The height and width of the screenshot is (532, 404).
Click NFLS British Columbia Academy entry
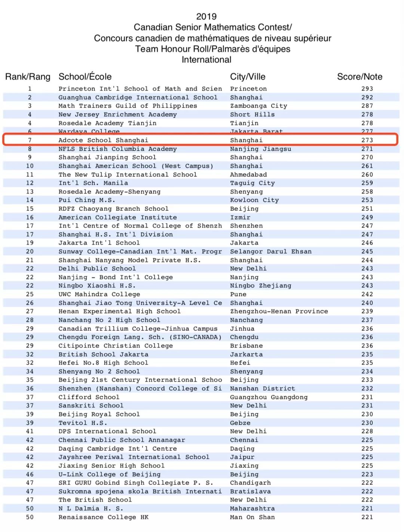117,149
